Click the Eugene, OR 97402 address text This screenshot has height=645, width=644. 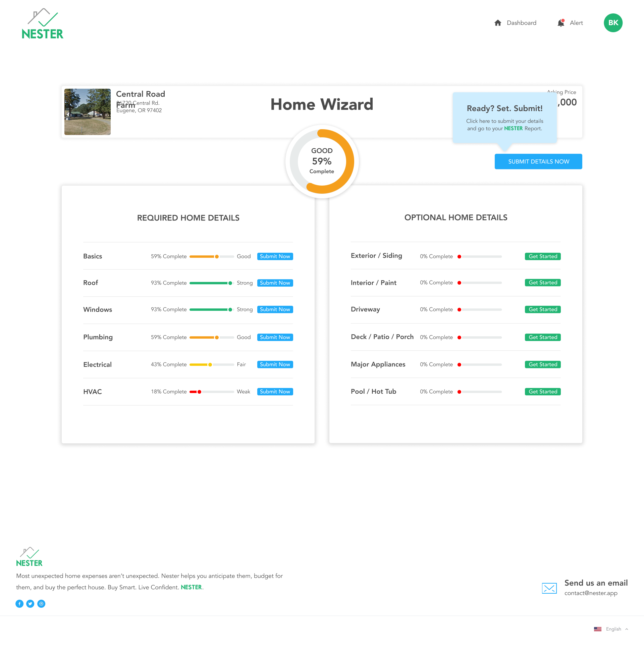[139, 110]
